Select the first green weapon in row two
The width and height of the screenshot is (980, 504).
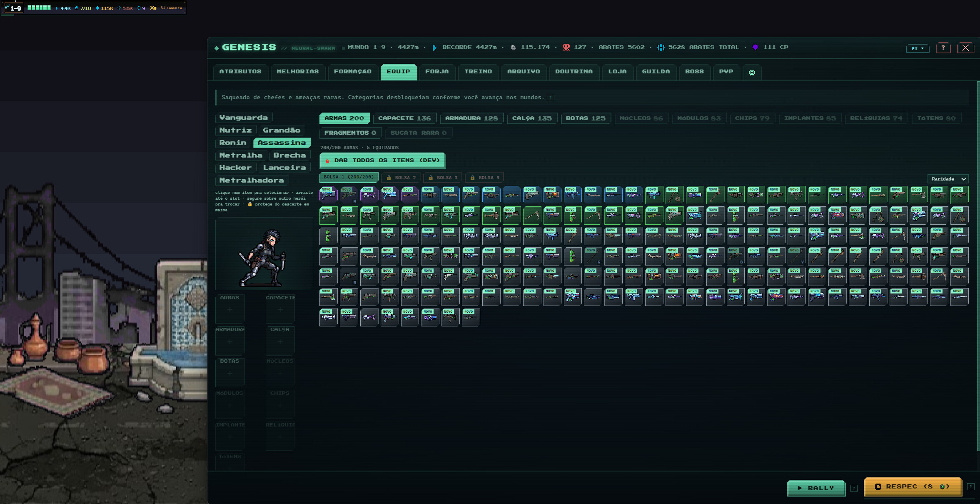(x=328, y=215)
